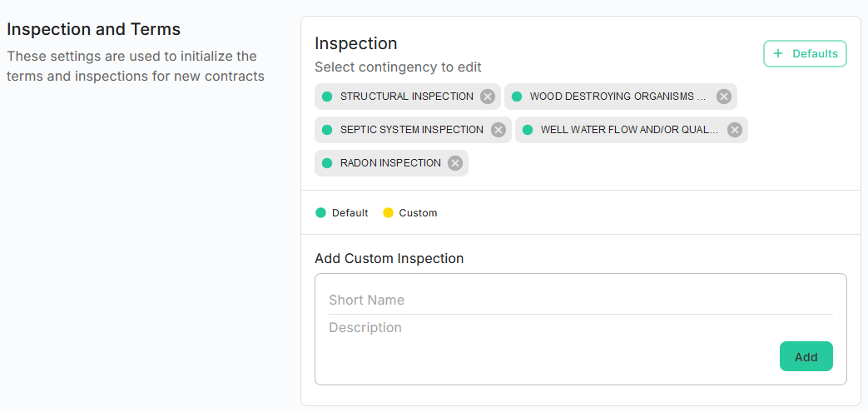The image size is (868, 412).
Task: Remove the Well Water Flow chip
Action: tap(735, 130)
